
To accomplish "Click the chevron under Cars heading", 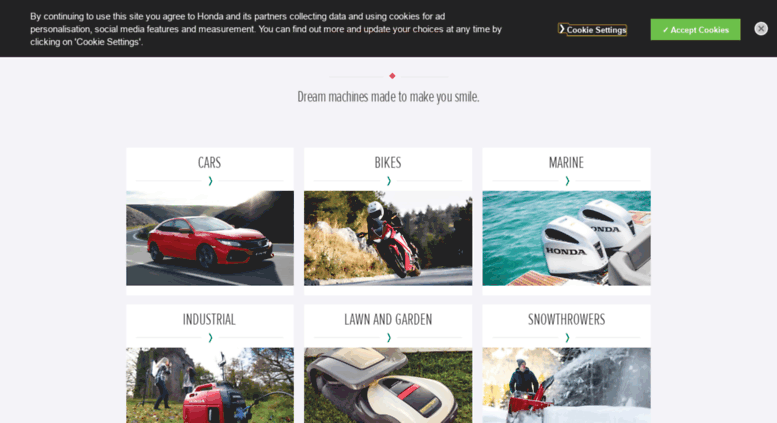I will [x=210, y=181].
